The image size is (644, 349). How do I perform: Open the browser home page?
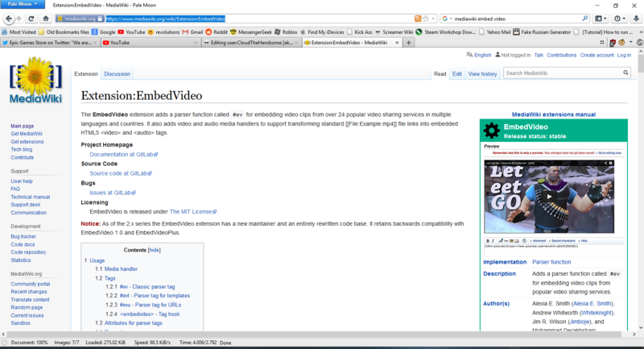[46, 19]
